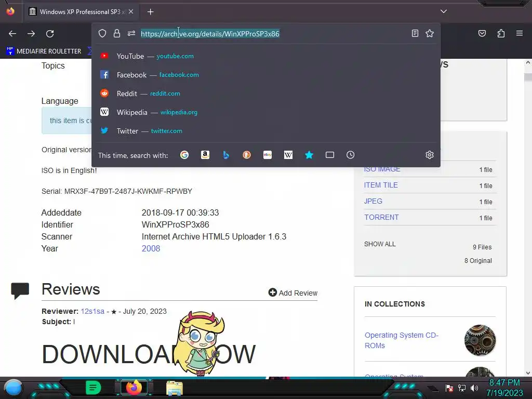Open the flag tray icon with red X
532x399 pixels.
449,388
